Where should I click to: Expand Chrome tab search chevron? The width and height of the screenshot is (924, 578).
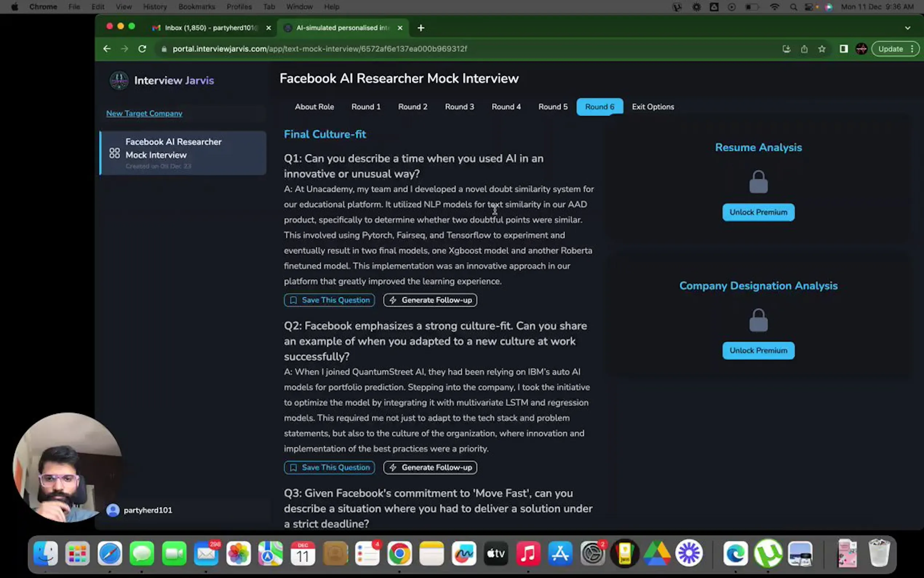pos(907,28)
